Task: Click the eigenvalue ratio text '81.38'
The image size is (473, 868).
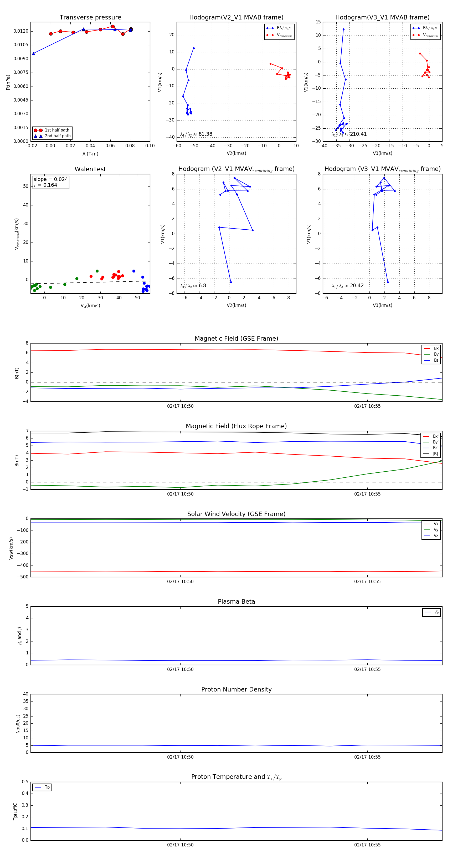Action: click(x=205, y=134)
